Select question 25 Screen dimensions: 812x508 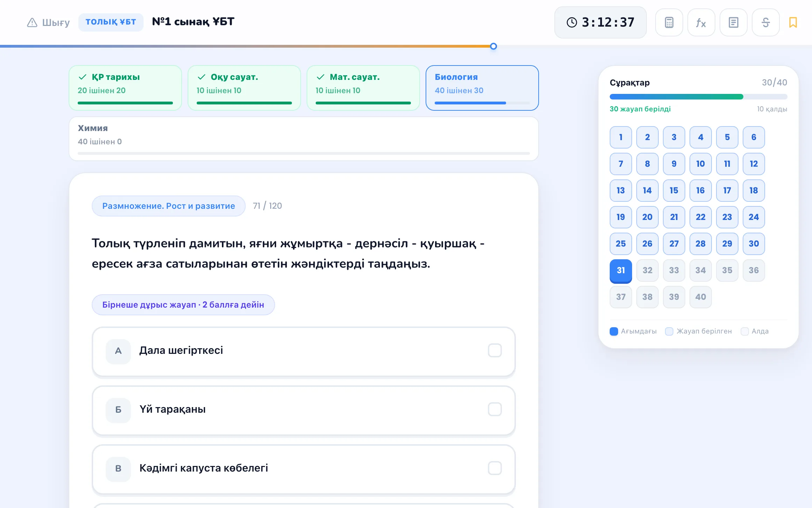tap(621, 244)
